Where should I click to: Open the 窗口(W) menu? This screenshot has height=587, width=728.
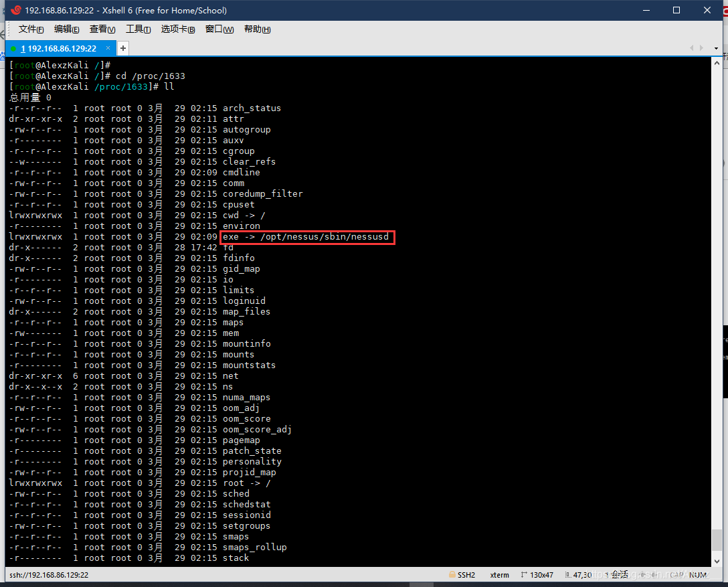tap(219, 29)
